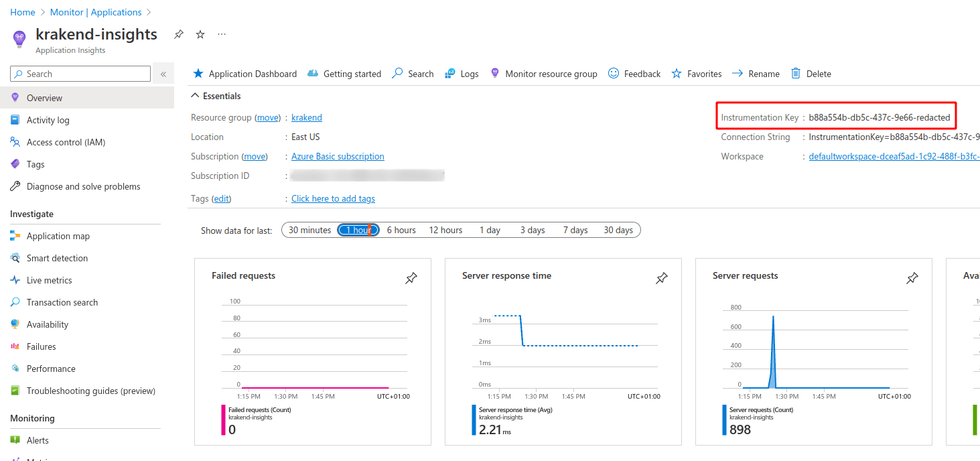This screenshot has width=980, height=461.
Task: Click here to add tags link
Action: [x=333, y=198]
